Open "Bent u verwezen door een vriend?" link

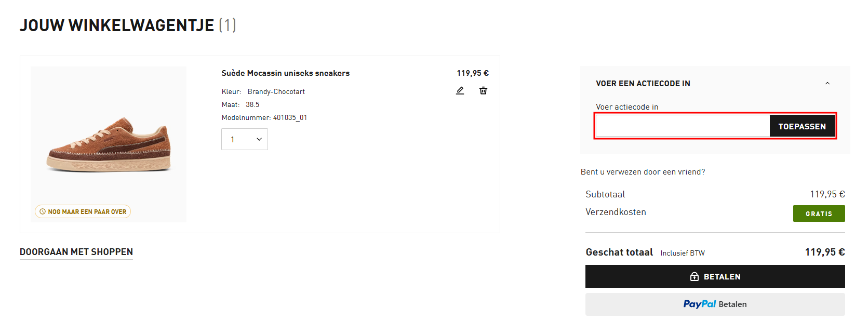[x=643, y=172]
